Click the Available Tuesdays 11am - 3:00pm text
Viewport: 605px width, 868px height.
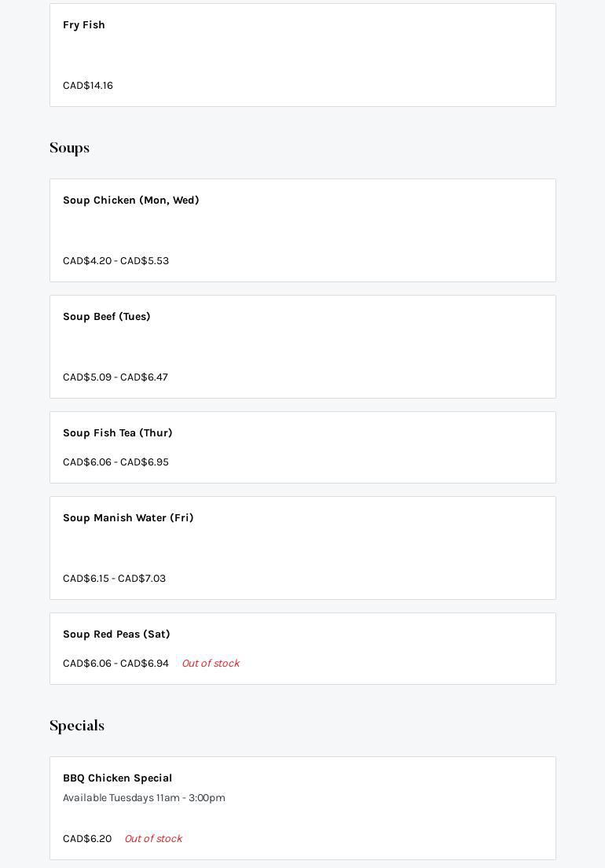point(144,798)
